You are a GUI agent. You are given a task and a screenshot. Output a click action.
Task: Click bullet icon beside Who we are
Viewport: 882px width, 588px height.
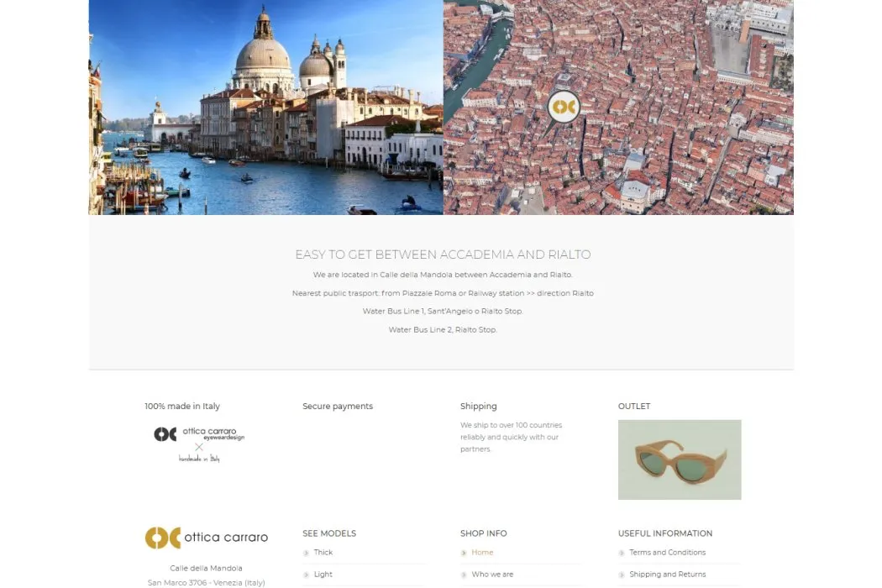tap(464, 575)
